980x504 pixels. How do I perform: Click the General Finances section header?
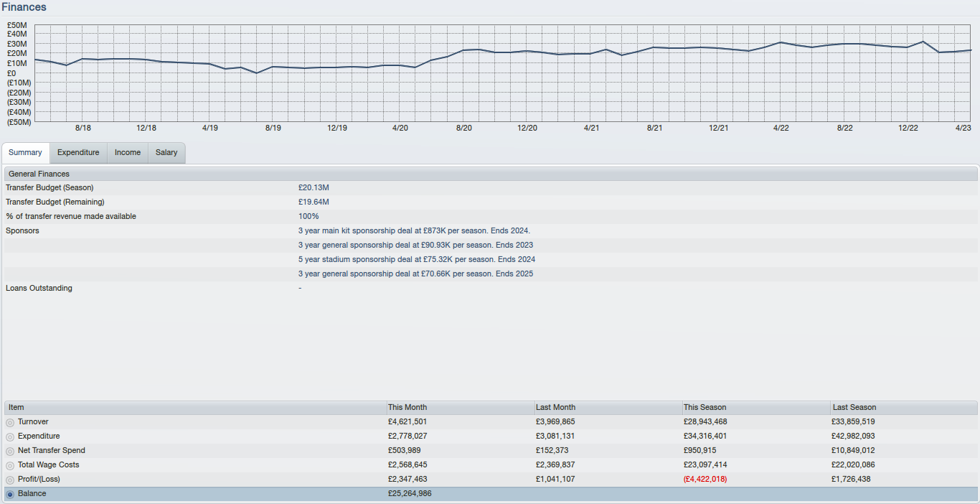pos(39,174)
